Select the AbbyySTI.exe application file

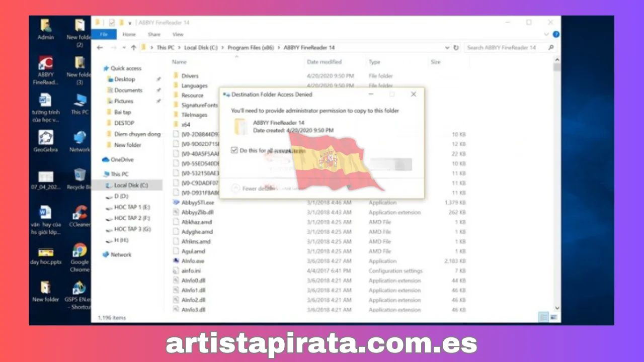point(197,203)
